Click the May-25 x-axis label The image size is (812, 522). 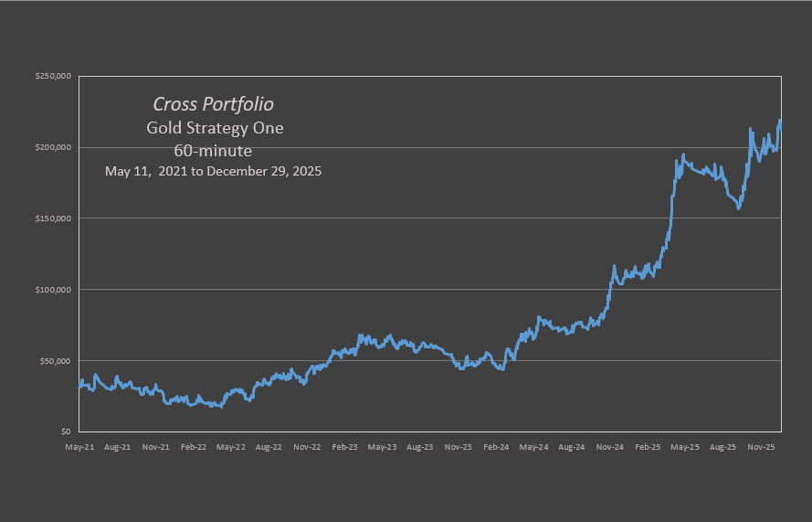(685, 448)
